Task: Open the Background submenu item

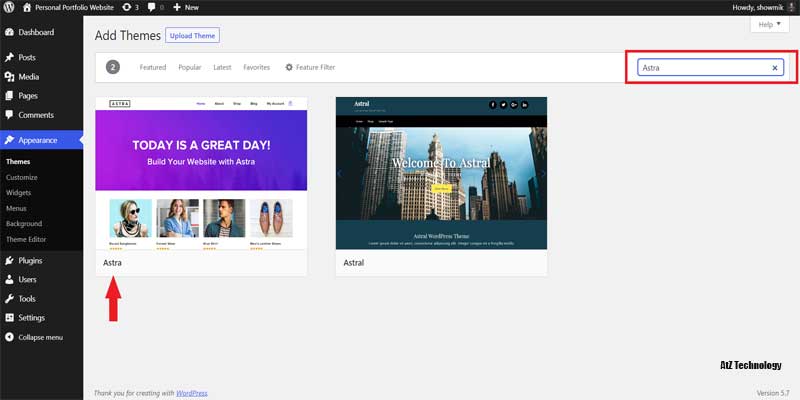Action: [x=23, y=223]
